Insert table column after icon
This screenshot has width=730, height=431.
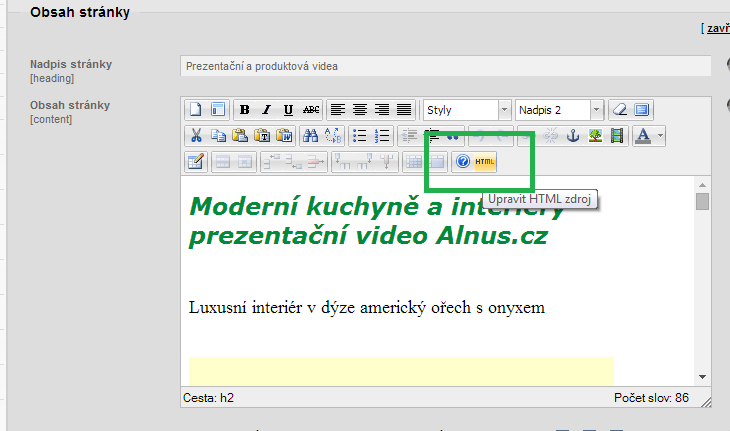(x=365, y=162)
